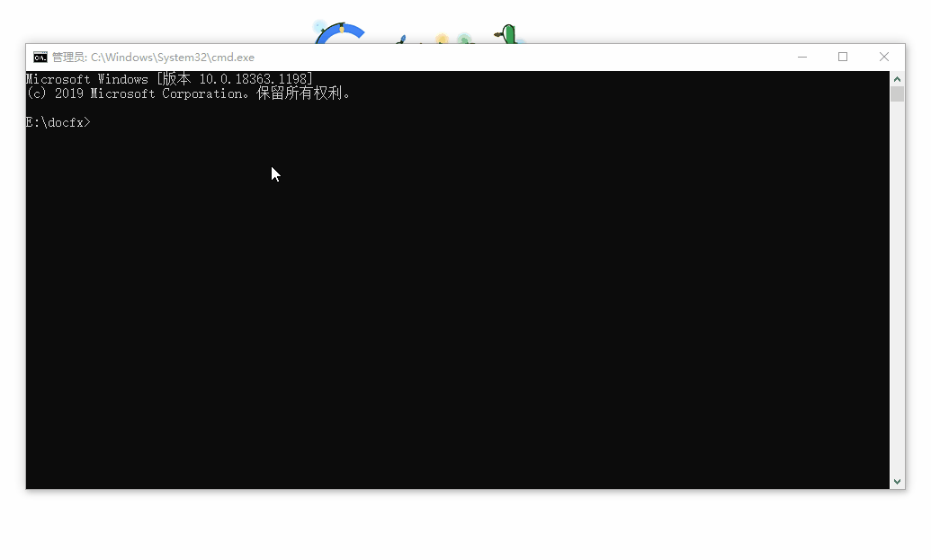The image size is (931, 560).
Task: Maximize the command prompt window
Action: point(843,58)
